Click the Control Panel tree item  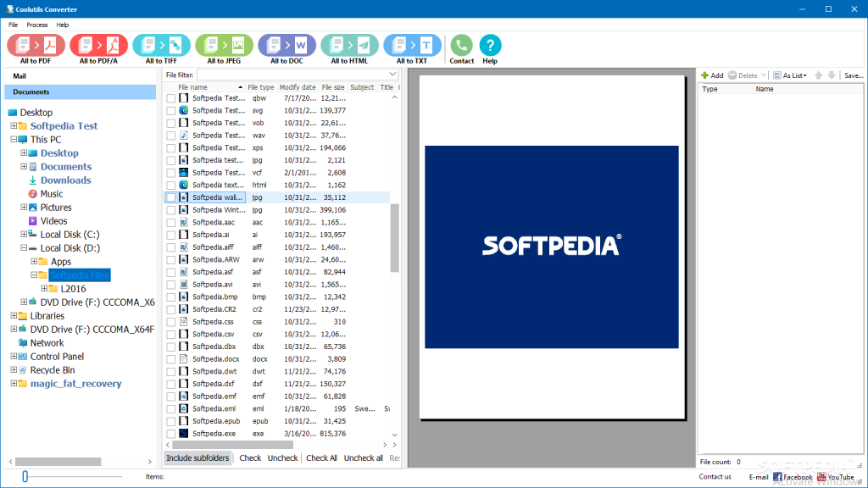[x=57, y=357]
